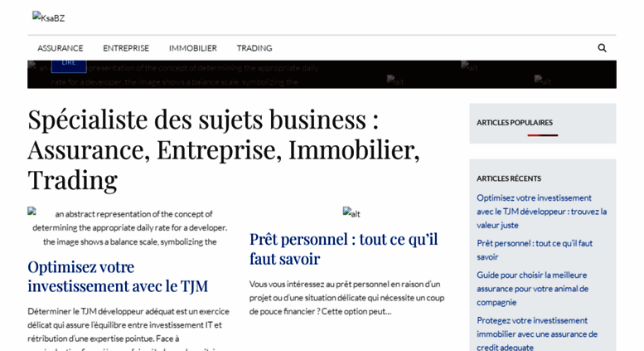Open Guide pour choisir assurance animal de compagnie

(x=533, y=289)
